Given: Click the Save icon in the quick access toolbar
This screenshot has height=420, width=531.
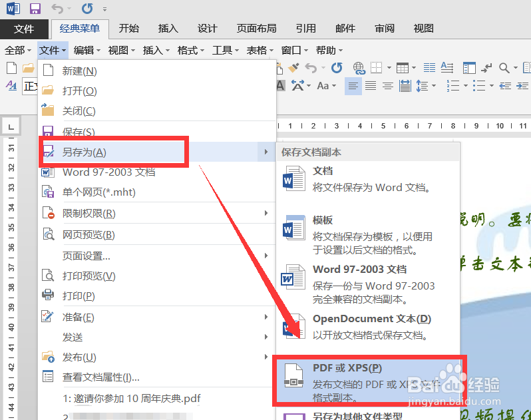Looking at the screenshot, I should (35, 8).
